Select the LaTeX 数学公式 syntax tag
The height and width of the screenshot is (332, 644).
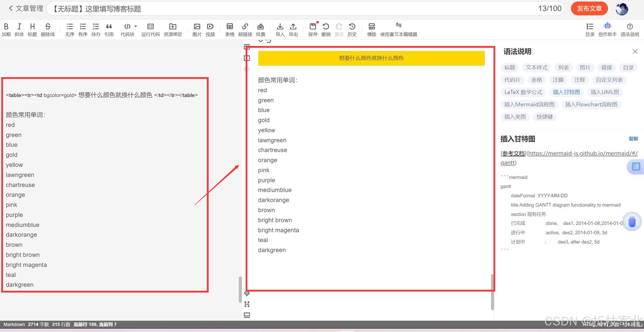click(x=523, y=92)
